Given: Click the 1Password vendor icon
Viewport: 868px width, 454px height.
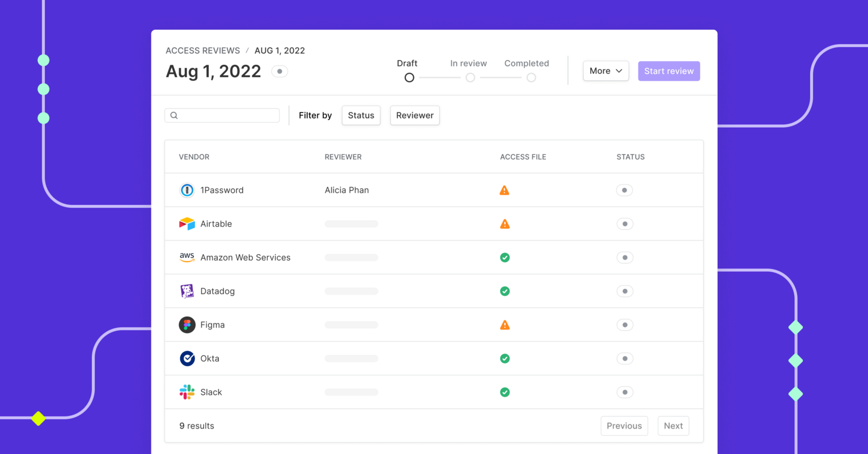Looking at the screenshot, I should 187,190.
